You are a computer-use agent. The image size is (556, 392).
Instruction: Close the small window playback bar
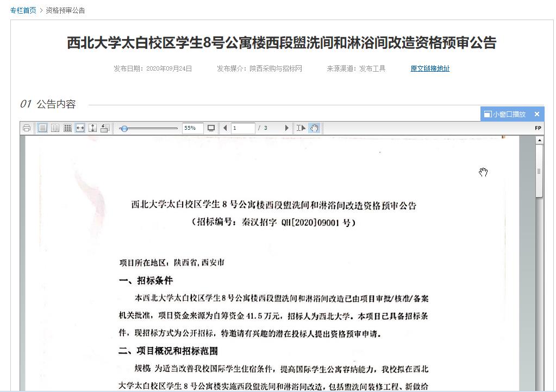537,114
